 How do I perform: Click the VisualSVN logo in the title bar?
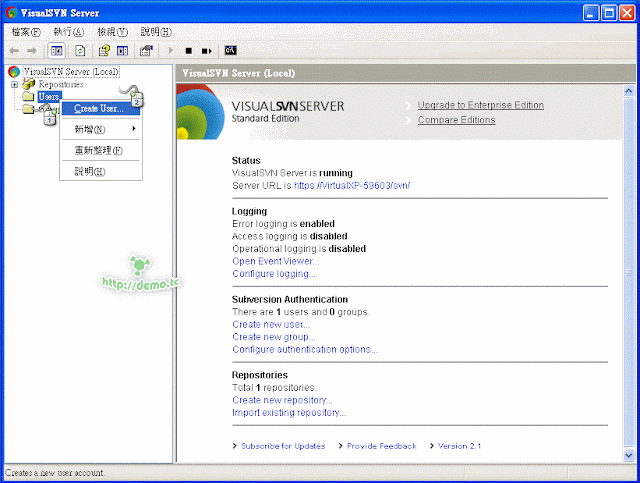pyautogui.click(x=11, y=13)
